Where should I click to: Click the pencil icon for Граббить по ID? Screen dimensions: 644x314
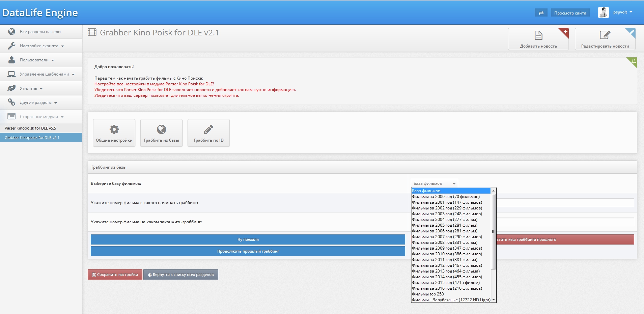(208, 129)
